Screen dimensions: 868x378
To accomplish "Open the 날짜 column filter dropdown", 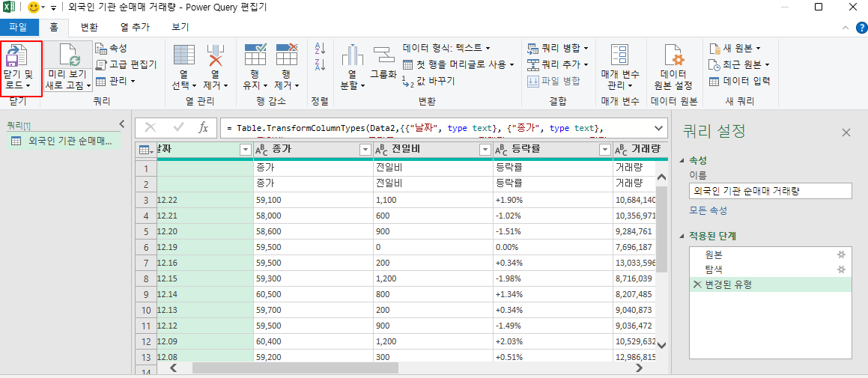I will coord(246,150).
